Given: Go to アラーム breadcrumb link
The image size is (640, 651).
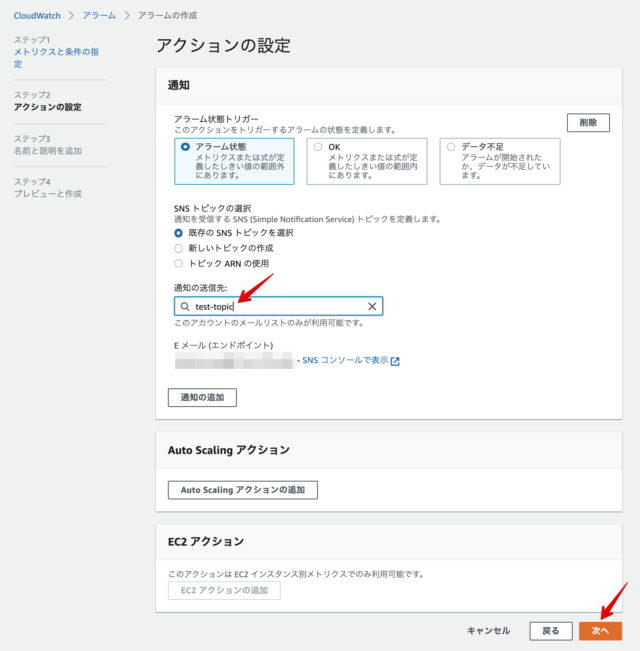Looking at the screenshot, I should tap(99, 16).
